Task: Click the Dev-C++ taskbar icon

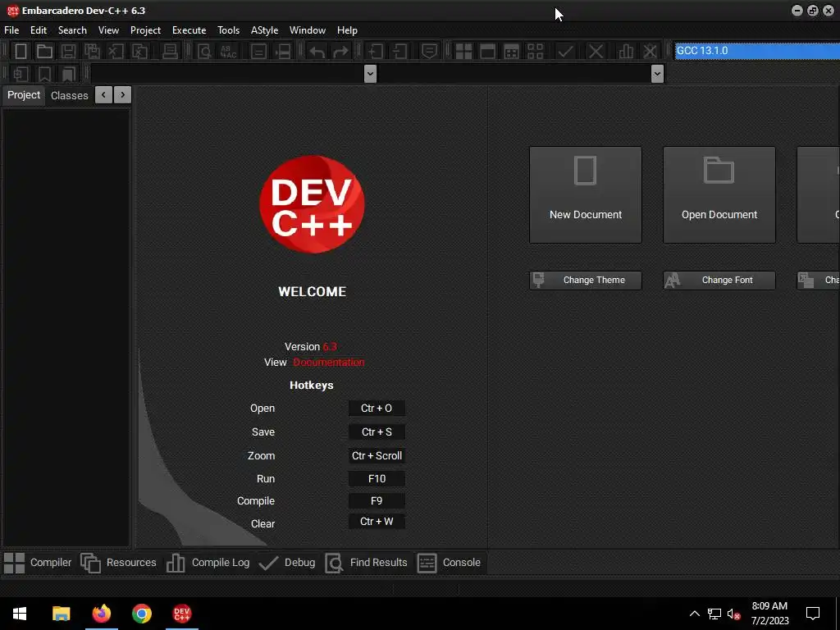Action: [182, 614]
